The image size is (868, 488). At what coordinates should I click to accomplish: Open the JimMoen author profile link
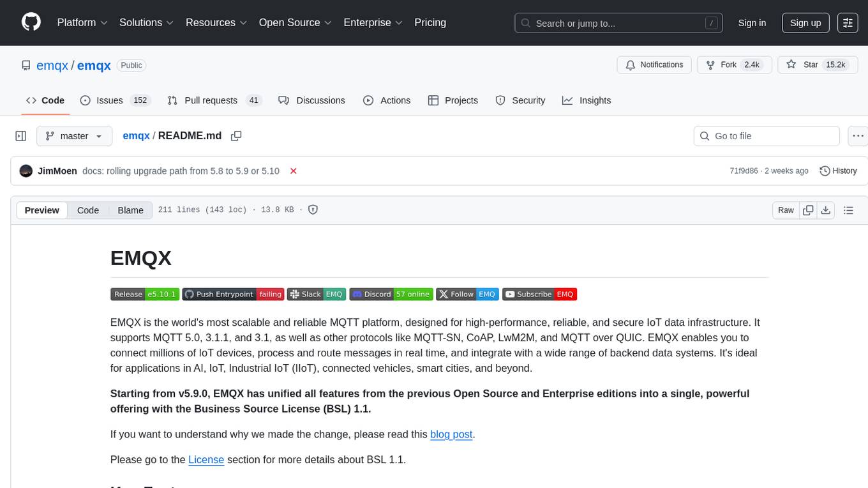57,171
